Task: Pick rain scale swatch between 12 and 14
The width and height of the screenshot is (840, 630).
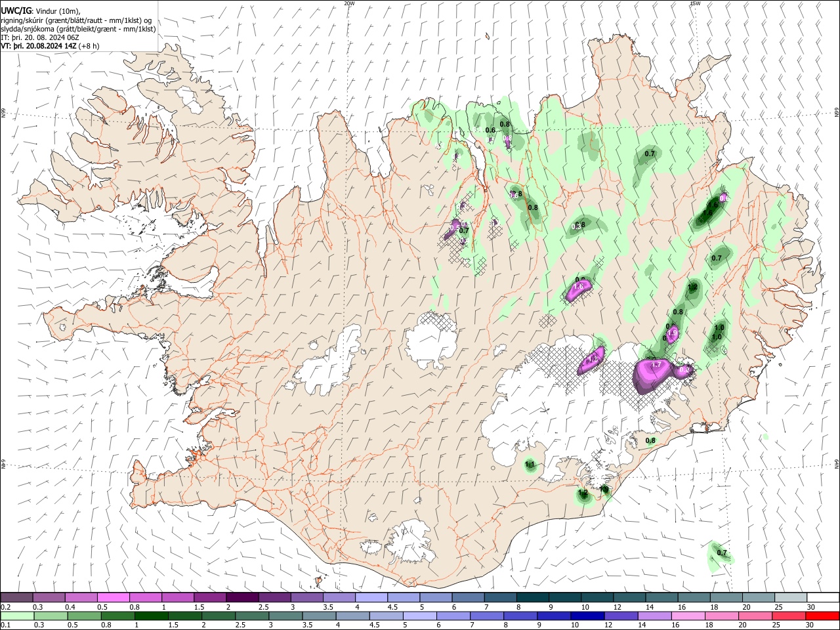Action: 621,616
